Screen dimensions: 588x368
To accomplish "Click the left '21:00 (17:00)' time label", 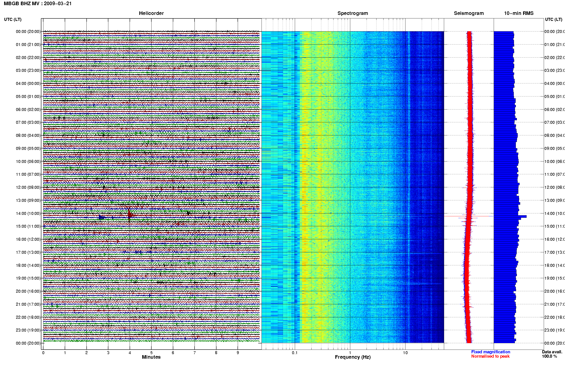I will coord(28,304).
